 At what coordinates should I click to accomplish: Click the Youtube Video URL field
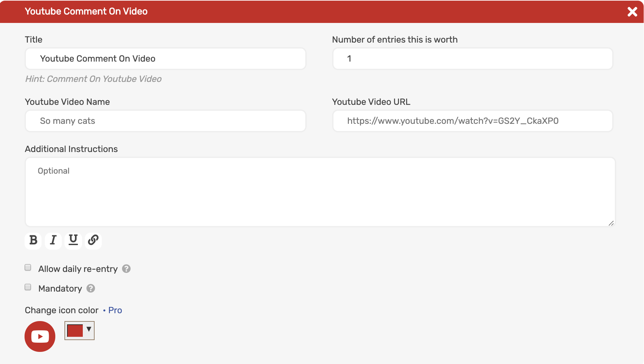[x=472, y=121]
